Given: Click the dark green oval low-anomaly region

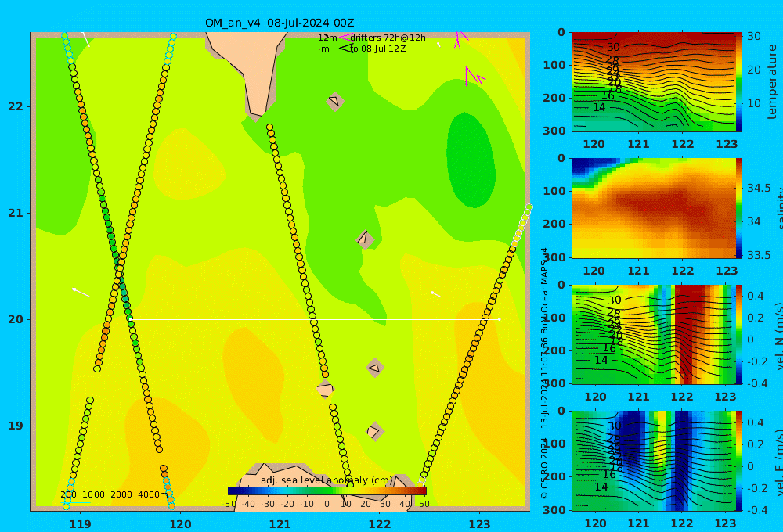Looking at the screenshot, I should 471,160.
